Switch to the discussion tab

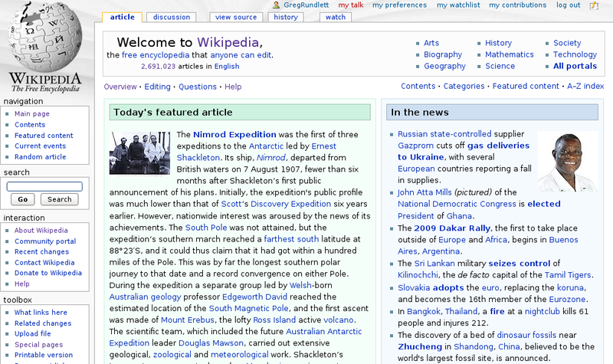pyautogui.click(x=172, y=17)
